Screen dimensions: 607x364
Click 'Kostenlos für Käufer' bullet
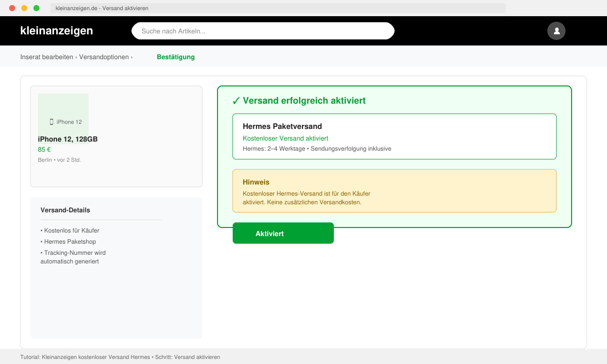click(x=70, y=231)
